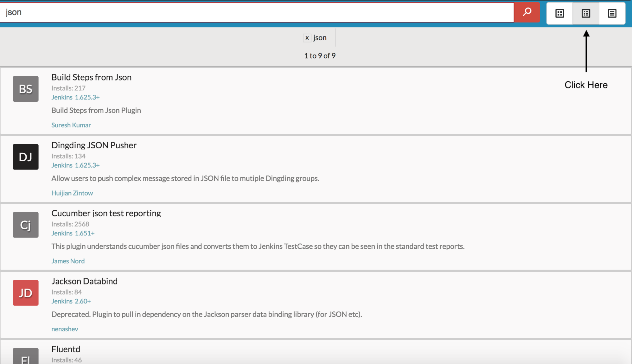Click the text 'Installs: 134'
632x364 pixels.
coord(68,156)
